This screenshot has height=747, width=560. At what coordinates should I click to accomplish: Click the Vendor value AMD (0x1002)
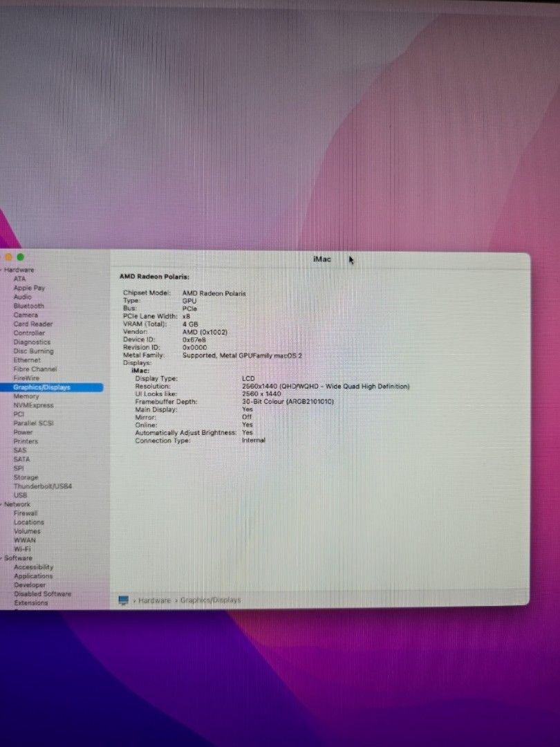(205, 332)
